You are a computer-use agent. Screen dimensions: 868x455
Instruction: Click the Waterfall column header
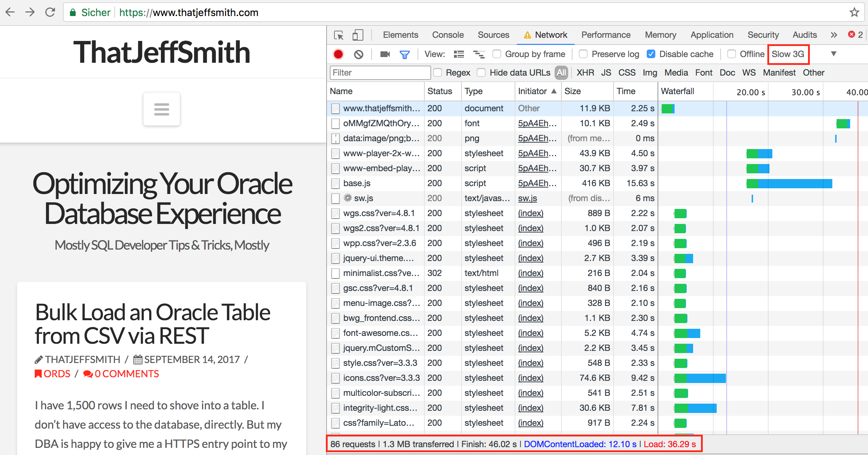[677, 91]
